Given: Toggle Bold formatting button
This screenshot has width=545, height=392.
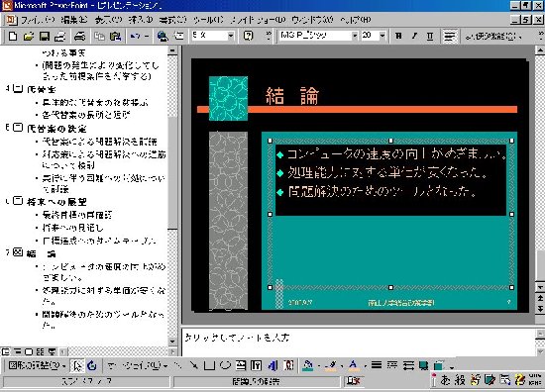Looking at the screenshot, I should (x=398, y=36).
